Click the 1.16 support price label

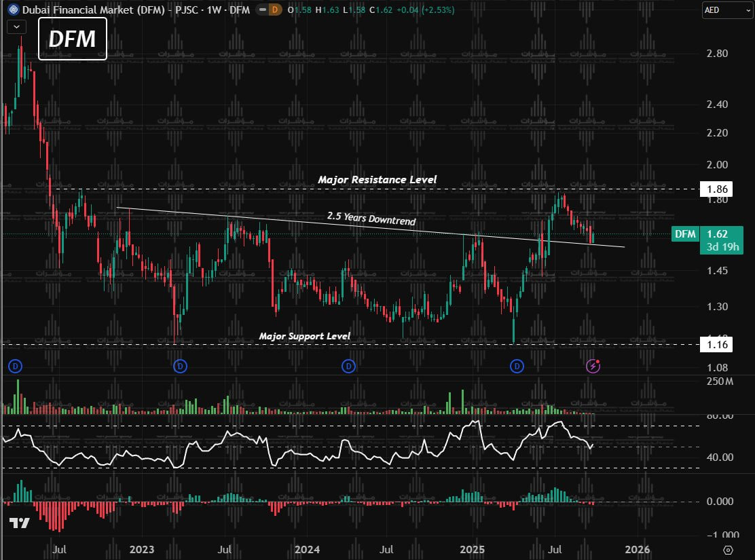[x=716, y=344]
